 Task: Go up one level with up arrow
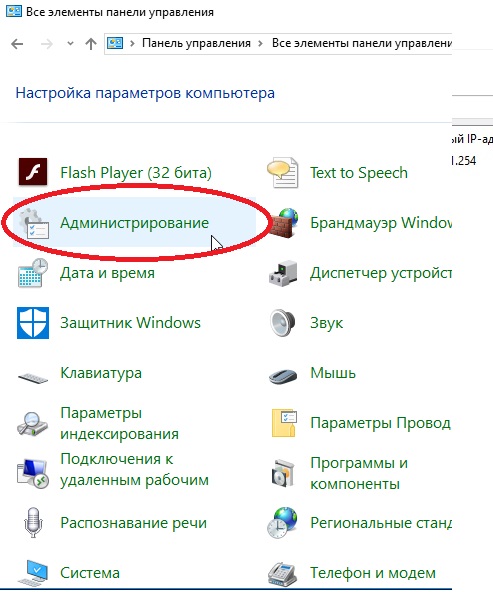tap(91, 44)
